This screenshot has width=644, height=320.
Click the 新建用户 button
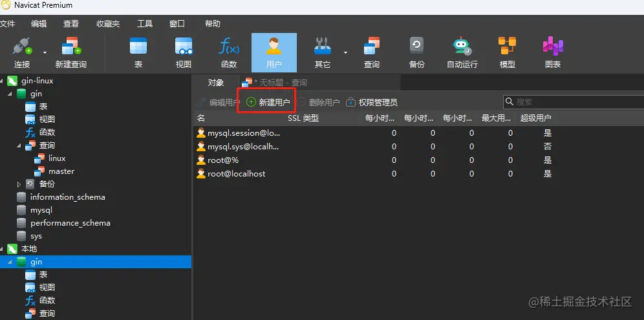point(268,102)
